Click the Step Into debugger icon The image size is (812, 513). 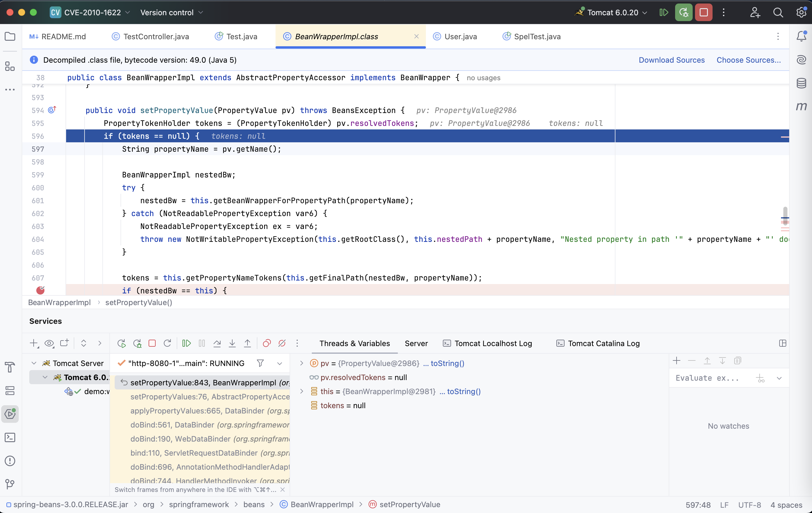click(x=232, y=343)
